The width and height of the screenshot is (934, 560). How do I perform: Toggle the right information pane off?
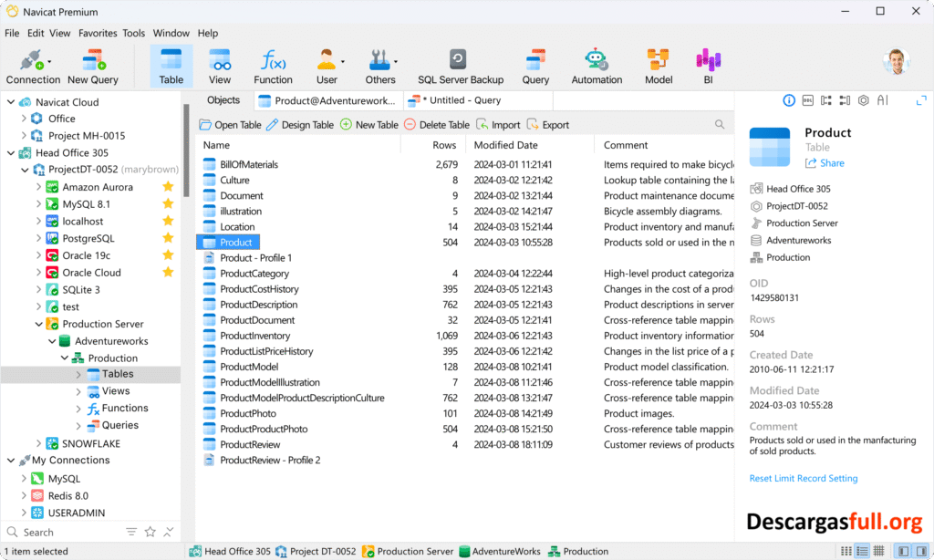(921, 551)
